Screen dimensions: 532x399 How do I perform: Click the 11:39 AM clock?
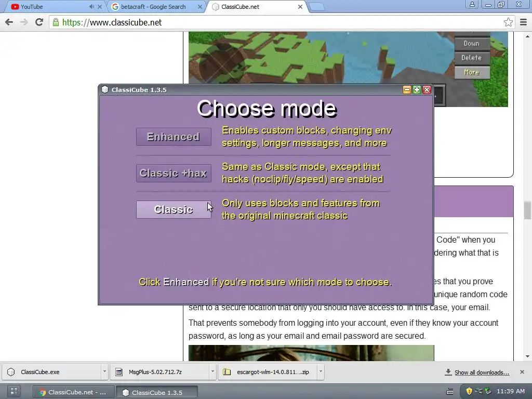coord(511,391)
